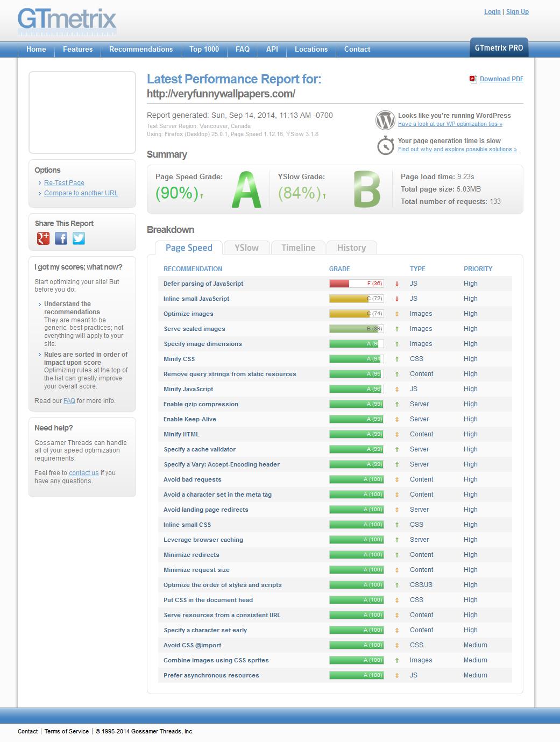Expand the Optimize images recommendation row
The height and width of the screenshot is (742, 560).
tap(188, 314)
